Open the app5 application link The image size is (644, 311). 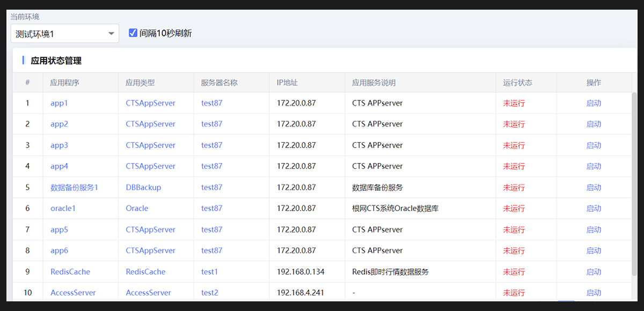coord(59,229)
